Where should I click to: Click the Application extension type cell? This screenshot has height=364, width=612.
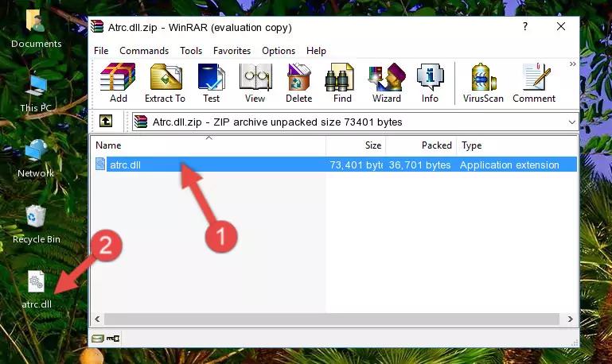coord(509,165)
